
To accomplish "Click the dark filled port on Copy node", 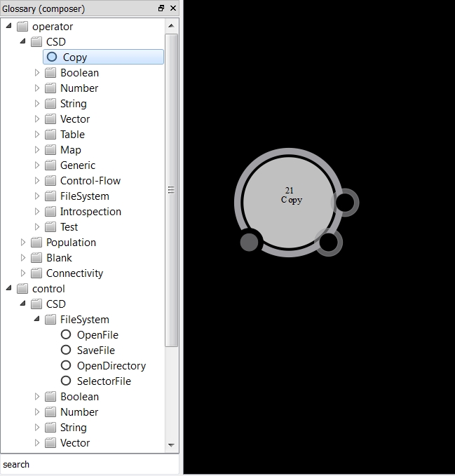I will [249, 242].
